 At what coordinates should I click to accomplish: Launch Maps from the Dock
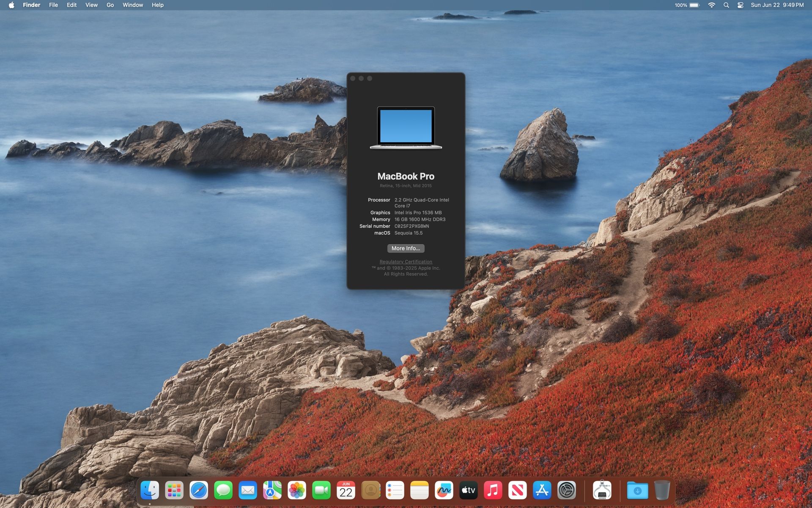pos(272,490)
